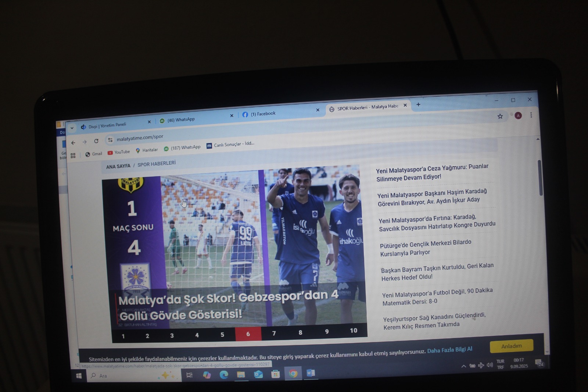This screenshot has height=392, width=588.
Task: Open the Chrome three-dot menu
Action: (x=531, y=115)
